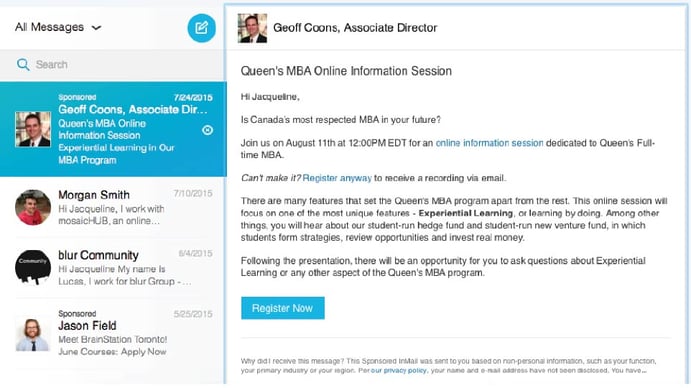Dismiss the Geoff Coons sponsored message icon
This screenshot has height=388, width=691.
(207, 130)
